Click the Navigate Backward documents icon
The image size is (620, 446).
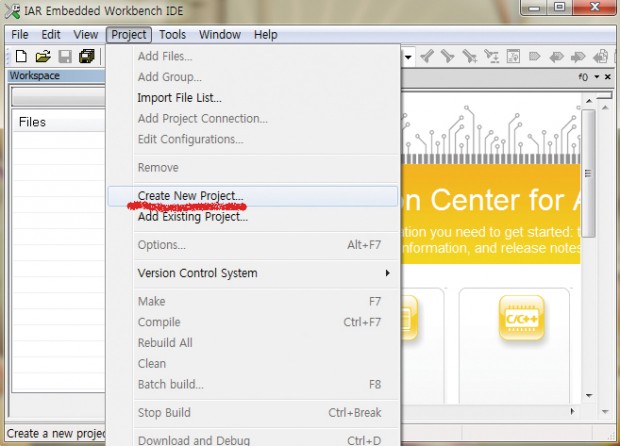(601, 57)
